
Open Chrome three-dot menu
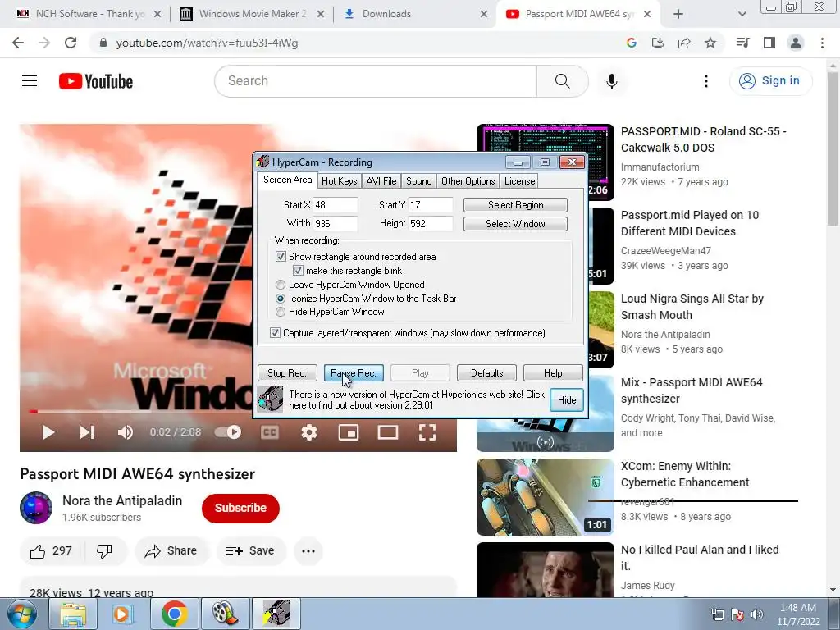coord(822,43)
